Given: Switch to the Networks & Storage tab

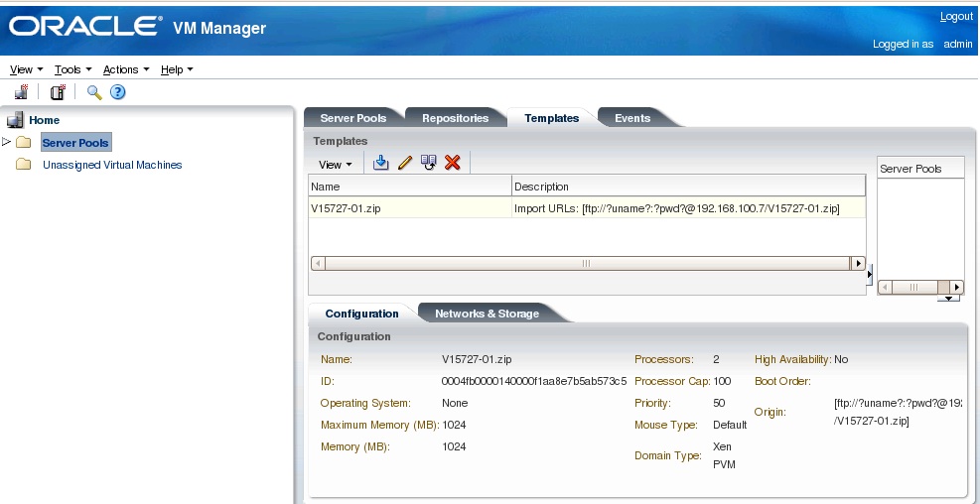Looking at the screenshot, I should click(487, 314).
